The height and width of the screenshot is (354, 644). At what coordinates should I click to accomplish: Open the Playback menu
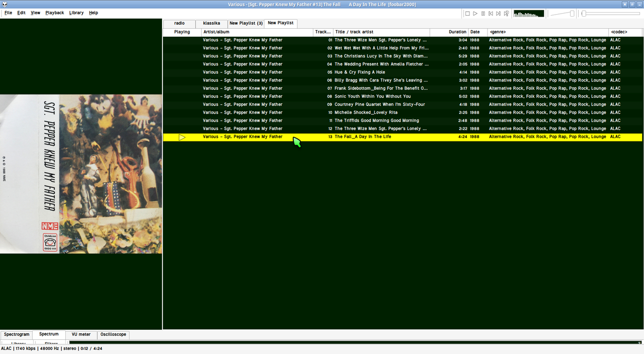pos(54,13)
